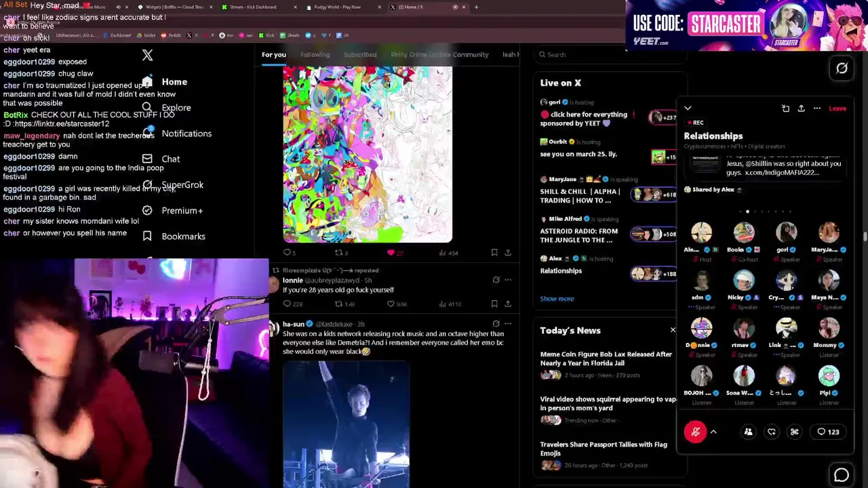Open listener Pipi's avatar in the space

click(x=829, y=375)
